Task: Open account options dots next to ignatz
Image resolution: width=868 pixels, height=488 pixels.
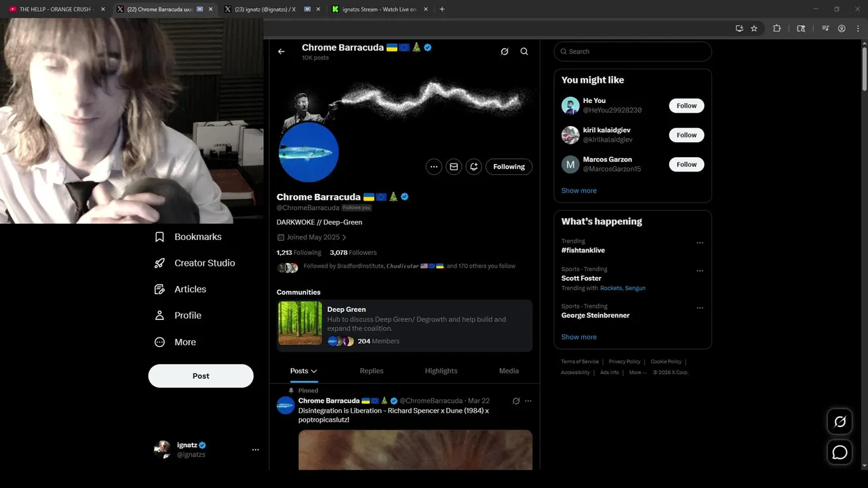Action: click(x=256, y=449)
